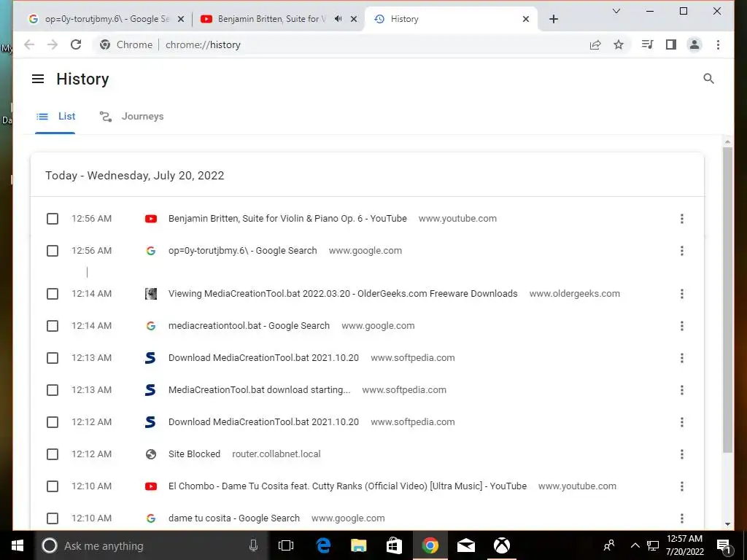Open the Xbox app on taskbar
747x560 pixels.
click(x=501, y=545)
